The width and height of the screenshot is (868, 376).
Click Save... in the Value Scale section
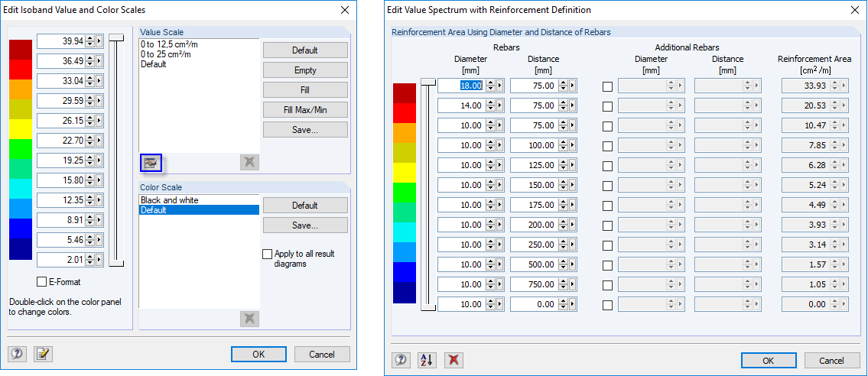(305, 130)
